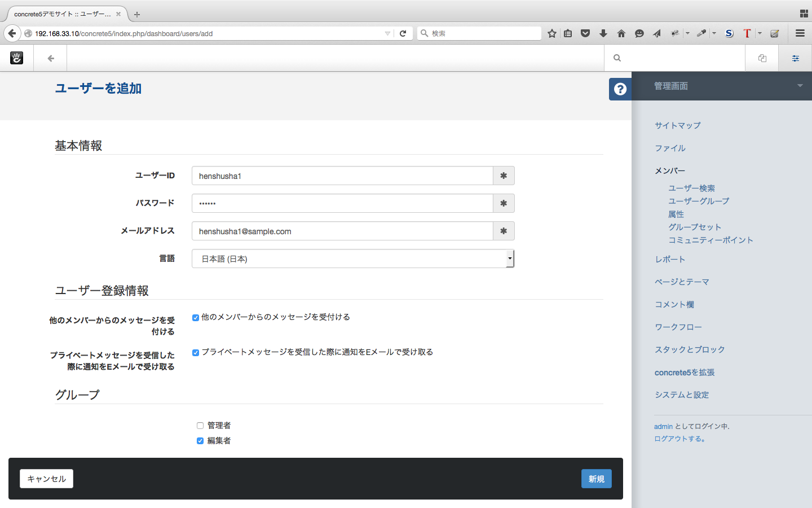812x508 pixels.
Task: Open the dashboard sliders icon
Action: [x=795, y=58]
